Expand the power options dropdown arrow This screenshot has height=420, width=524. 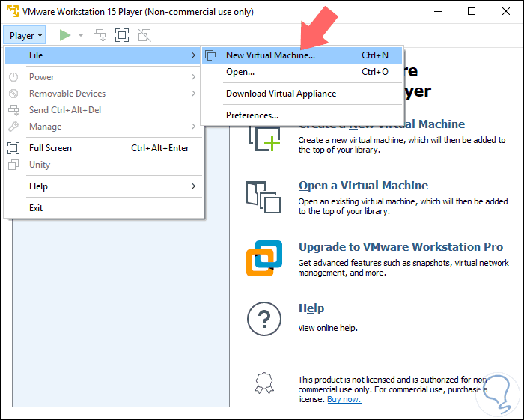81,35
